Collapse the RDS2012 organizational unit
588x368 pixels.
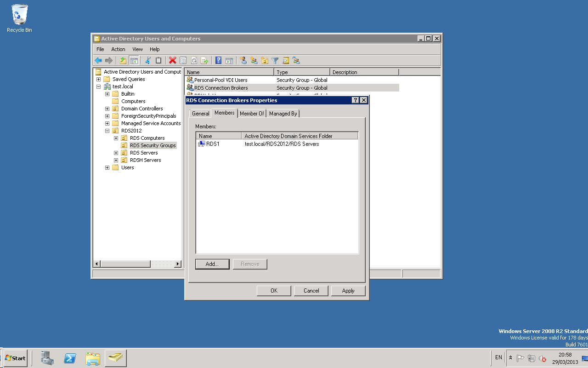(107, 131)
